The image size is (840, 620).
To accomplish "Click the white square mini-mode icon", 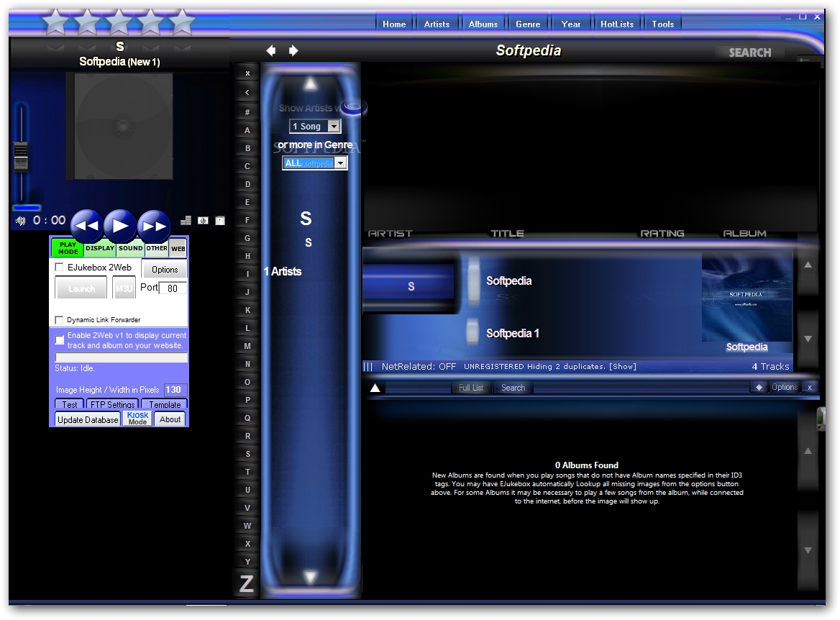I will [220, 220].
